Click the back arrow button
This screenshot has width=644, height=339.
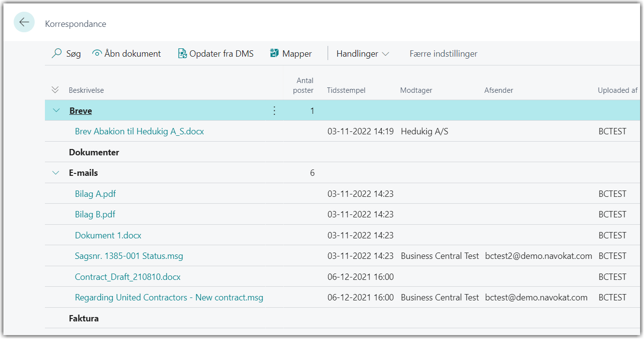pyautogui.click(x=24, y=22)
